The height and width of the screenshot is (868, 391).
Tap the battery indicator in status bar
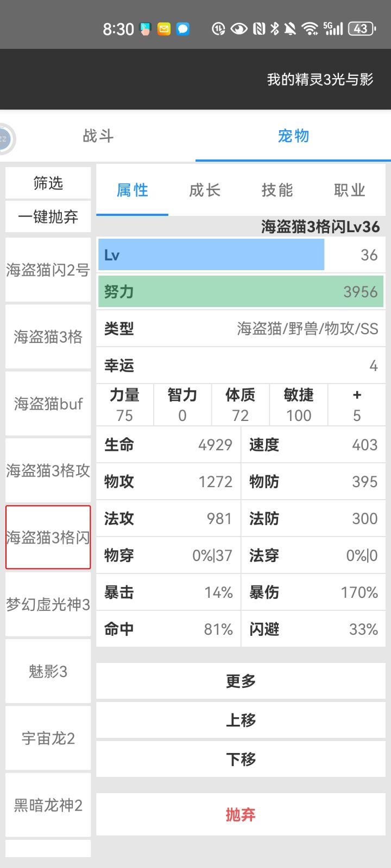362,29
